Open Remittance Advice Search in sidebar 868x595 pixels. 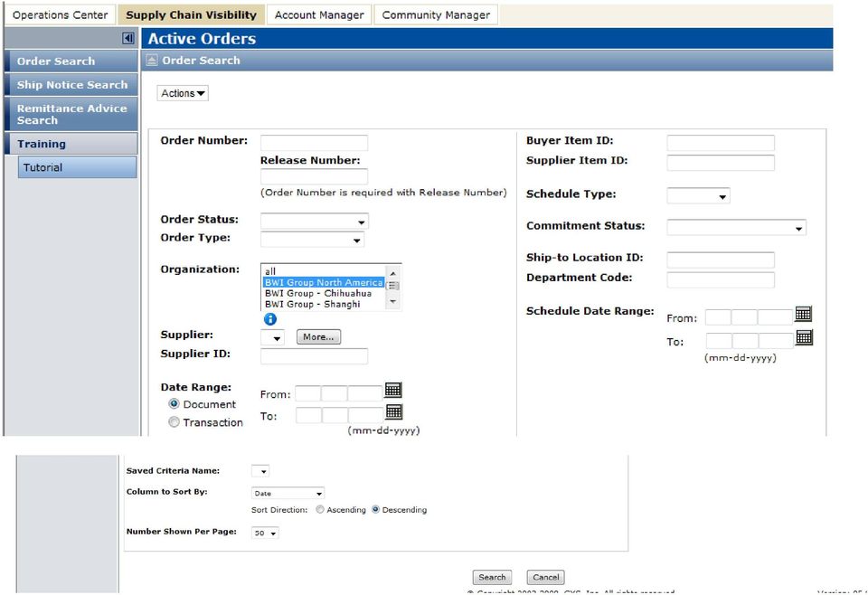tap(71, 114)
